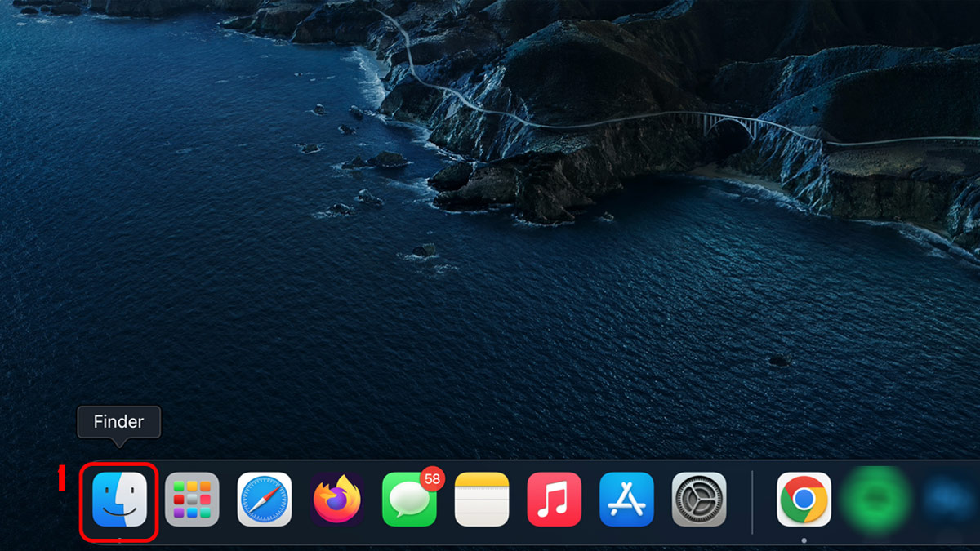Viewport: 980px width, 551px height.
Task: Click the running-app dot under Chrome
Action: (804, 541)
